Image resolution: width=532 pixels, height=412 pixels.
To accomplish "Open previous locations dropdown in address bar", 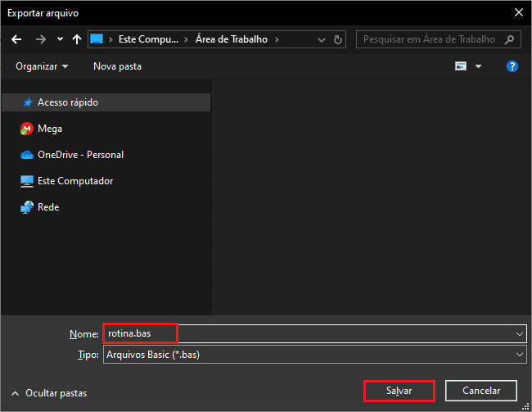I will pyautogui.click(x=321, y=40).
